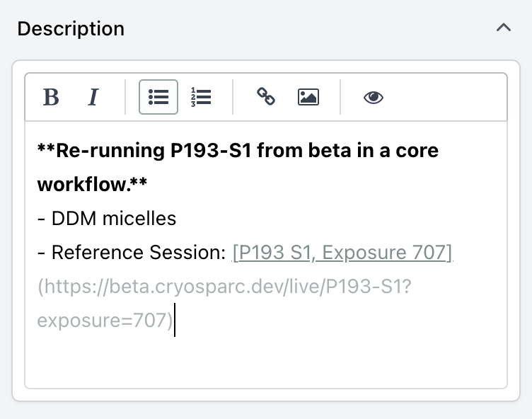
Task: Click the word "micelles" in the editor
Action: [x=139, y=219]
